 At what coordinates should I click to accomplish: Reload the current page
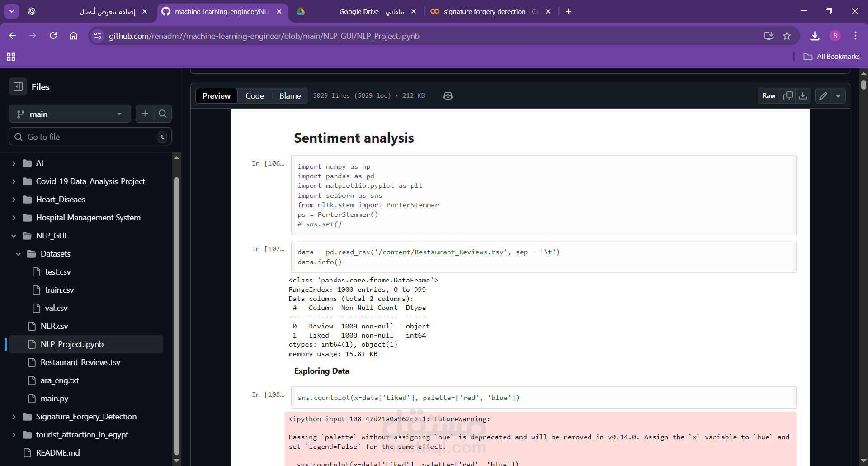(x=53, y=36)
